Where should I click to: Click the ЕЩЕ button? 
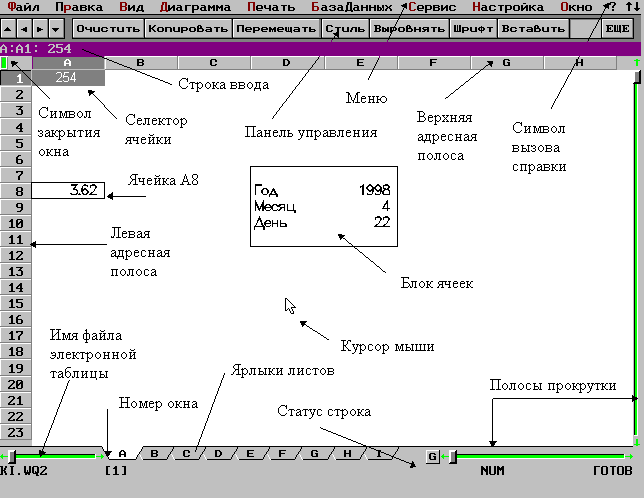pos(617,29)
